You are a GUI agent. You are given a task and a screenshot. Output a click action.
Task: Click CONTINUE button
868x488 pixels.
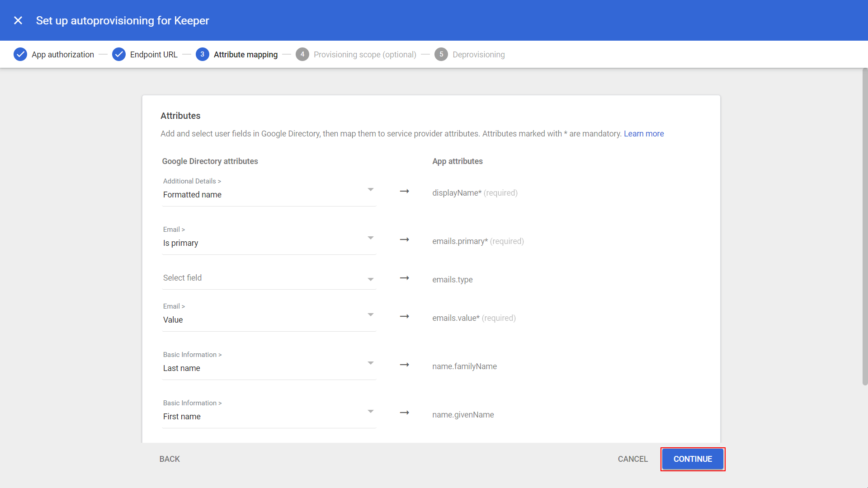point(693,459)
